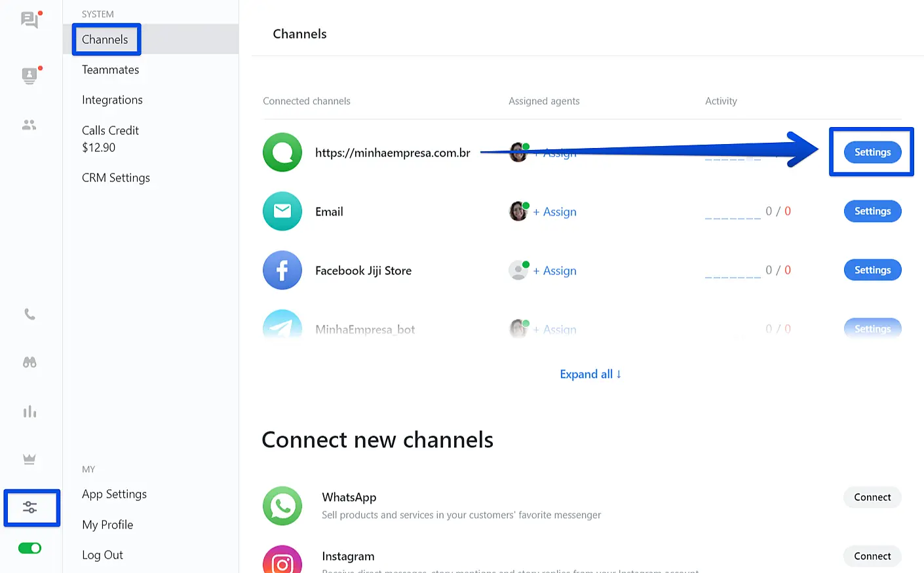Assign an agent to the Email channel
924x573 pixels.
pos(554,212)
